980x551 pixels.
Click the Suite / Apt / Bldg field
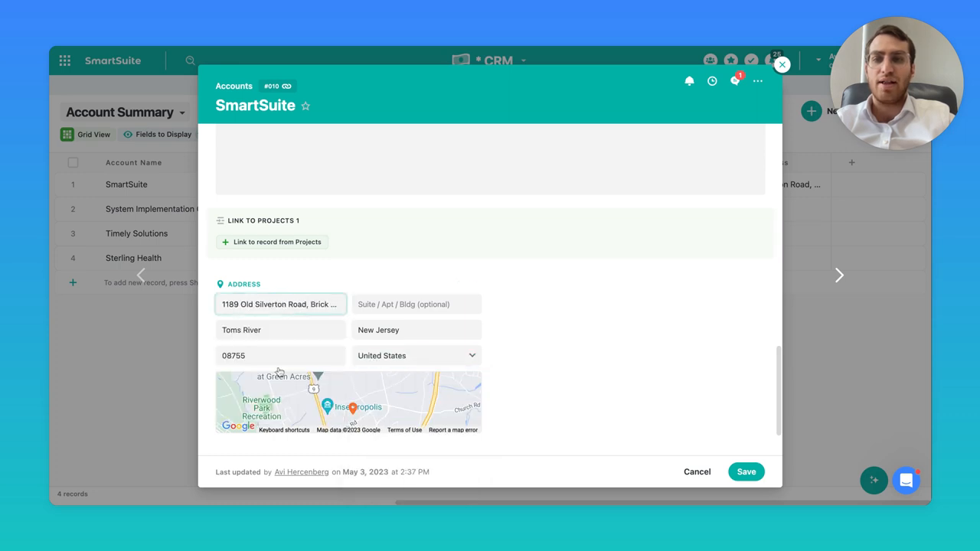[x=416, y=305]
